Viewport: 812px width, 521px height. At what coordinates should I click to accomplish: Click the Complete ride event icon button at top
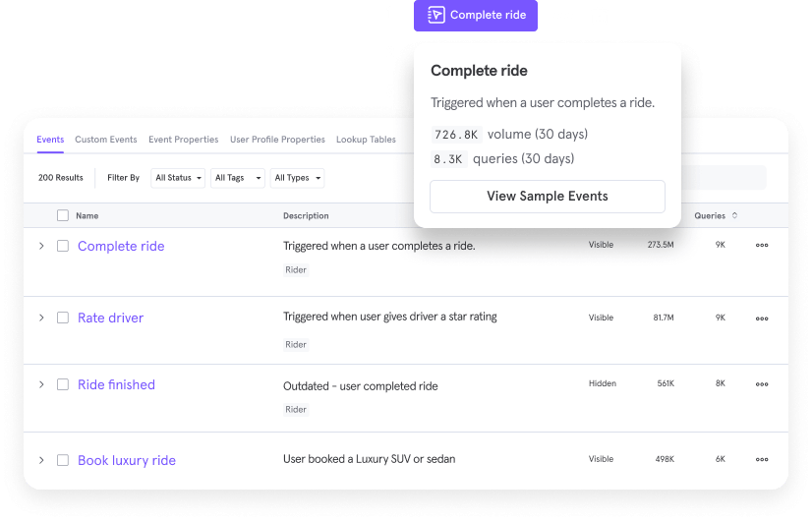coord(476,15)
